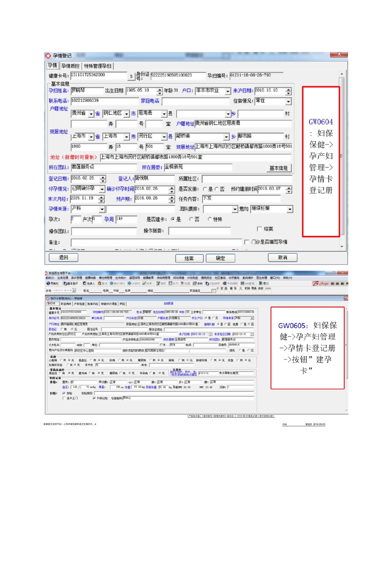The height and width of the screenshot is (566, 392).
Task: Toggle the 拒检 checkbox in 妇检
Action: pos(64,393)
